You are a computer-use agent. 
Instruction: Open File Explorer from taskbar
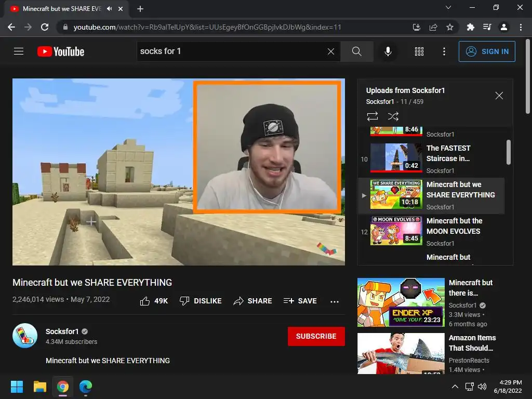(39, 387)
